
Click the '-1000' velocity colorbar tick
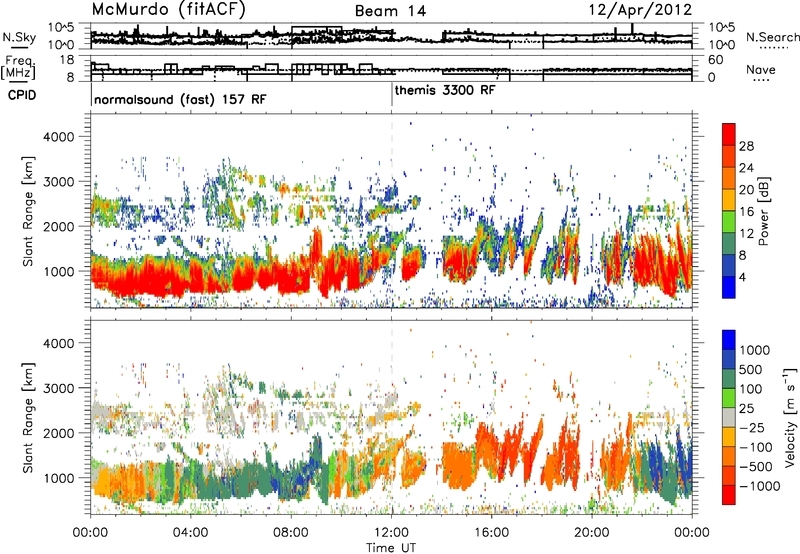click(x=759, y=486)
